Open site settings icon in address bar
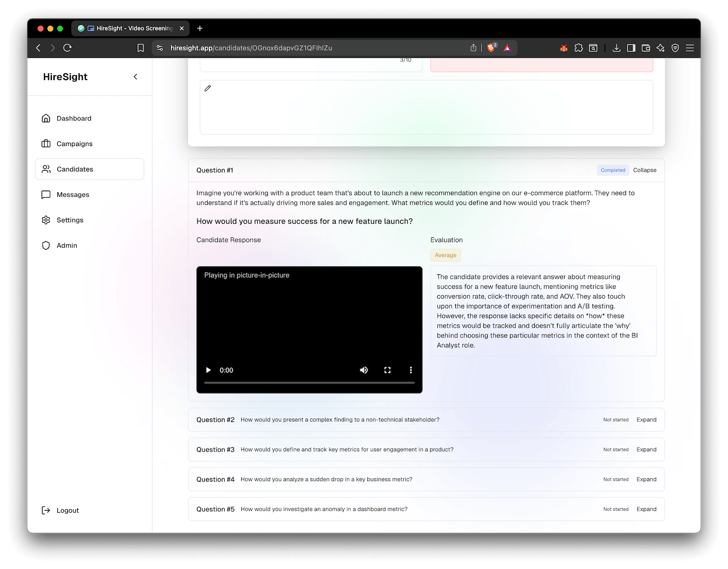This screenshot has height=569, width=728. tap(160, 48)
